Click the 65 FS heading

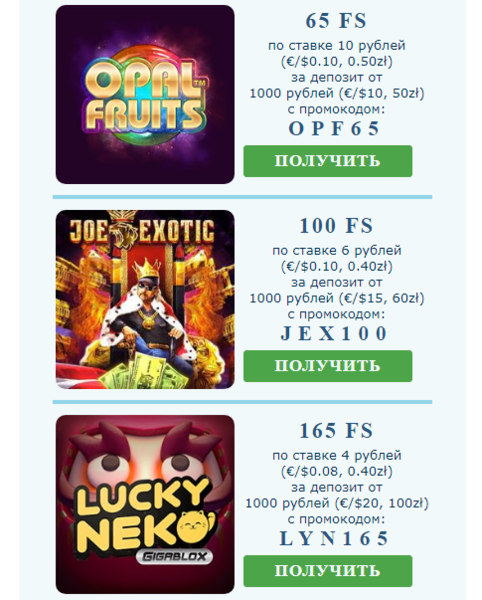tap(336, 21)
